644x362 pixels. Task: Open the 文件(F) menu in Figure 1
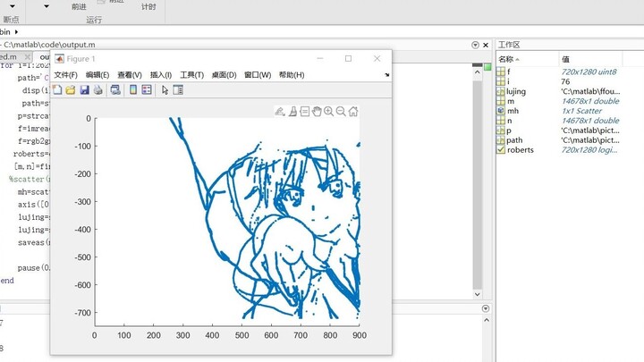pos(65,75)
